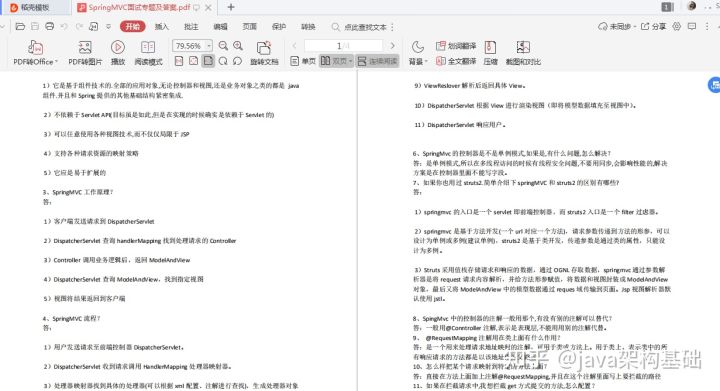Click the undo arrow
Viewport: 720px width, 391px height.
tap(64, 27)
